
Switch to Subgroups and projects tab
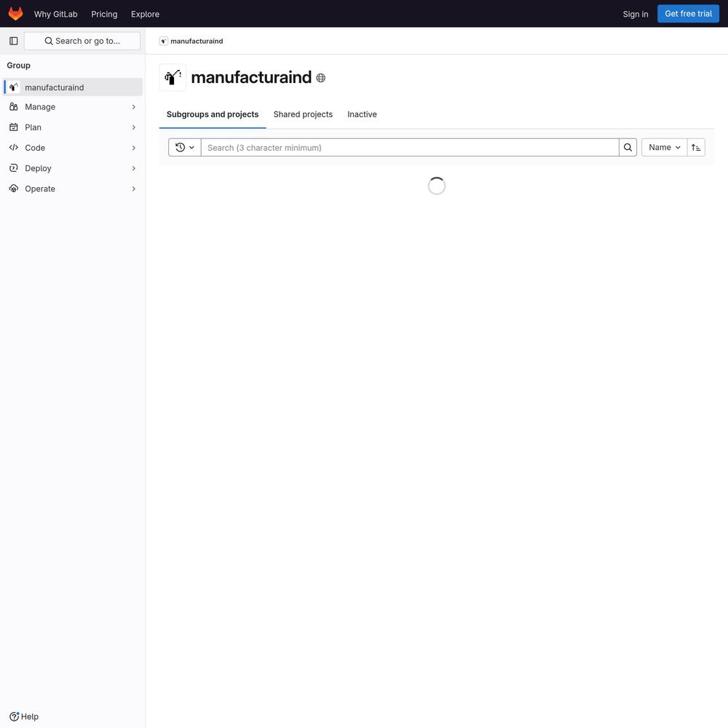click(x=213, y=114)
